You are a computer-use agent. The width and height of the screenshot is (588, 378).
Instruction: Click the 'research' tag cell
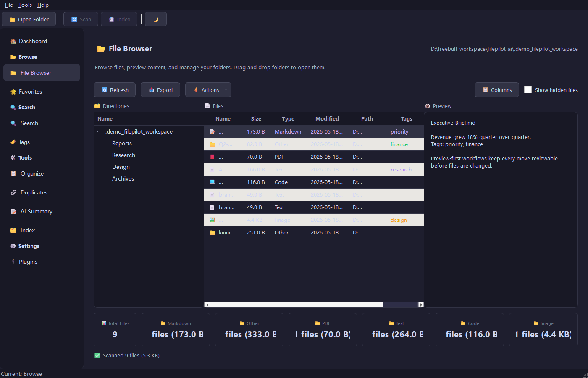[405, 170]
